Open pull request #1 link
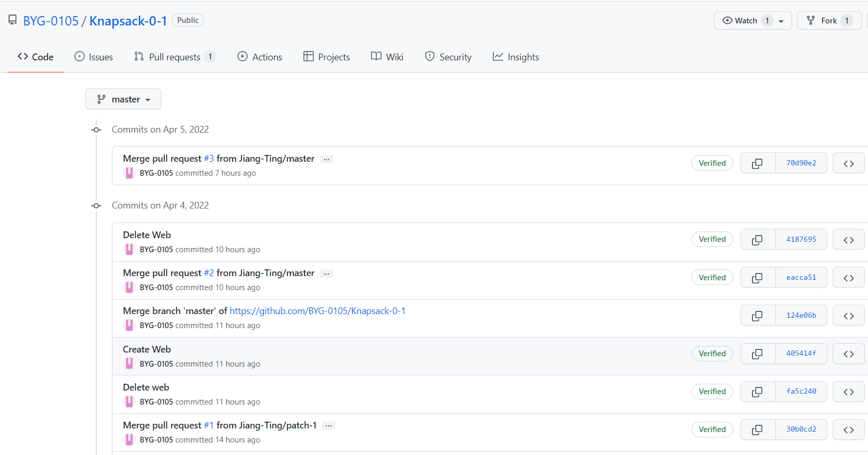Viewport: 868px width, 455px height. [x=209, y=425]
